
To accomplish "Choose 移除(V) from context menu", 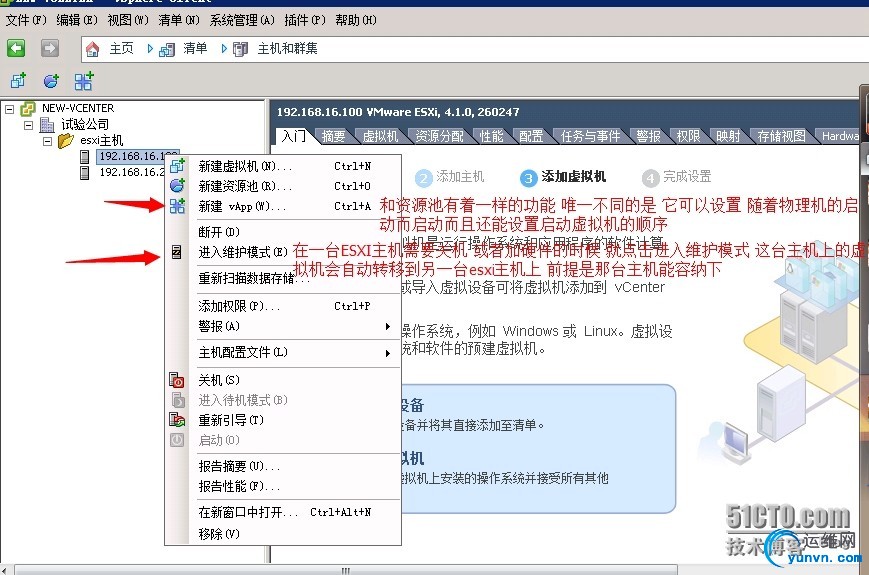I will 283,534.
